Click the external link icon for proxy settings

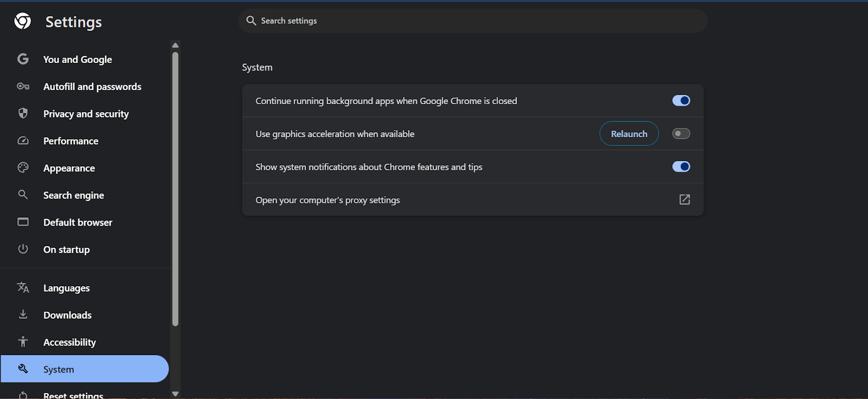(685, 200)
